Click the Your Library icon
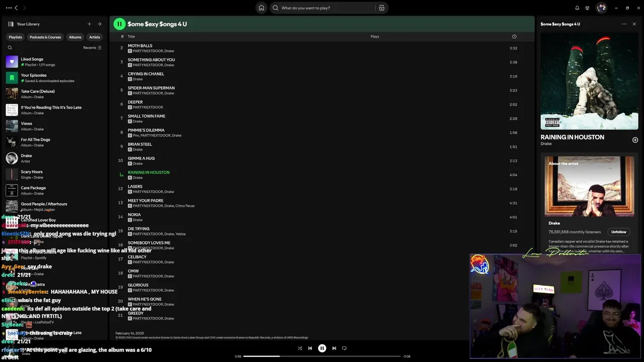 tap(11, 24)
